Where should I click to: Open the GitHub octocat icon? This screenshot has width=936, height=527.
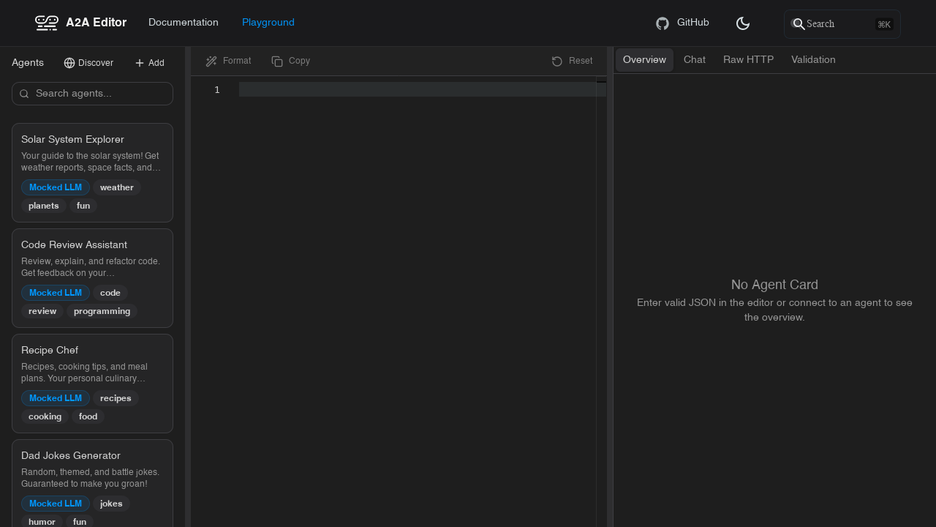[663, 23]
